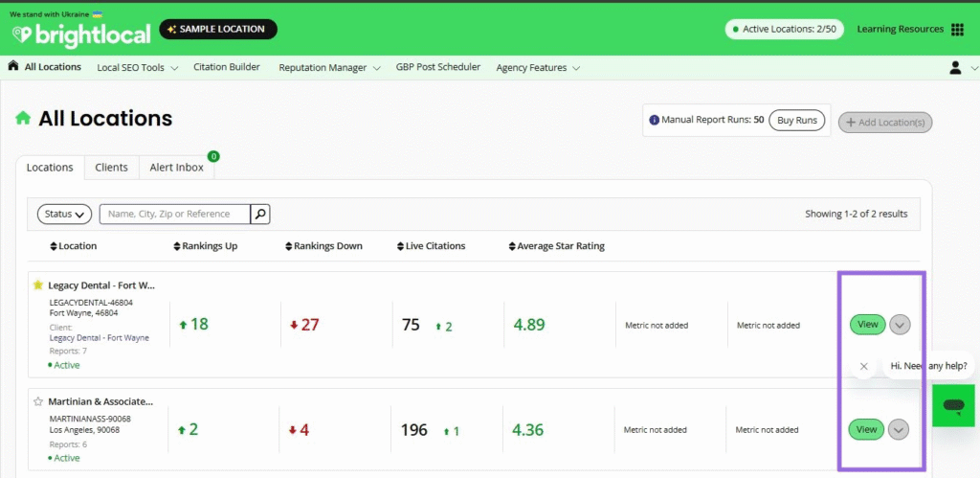The width and height of the screenshot is (980, 478).
Task: Click the 18 rankings up value
Action: [199, 325]
